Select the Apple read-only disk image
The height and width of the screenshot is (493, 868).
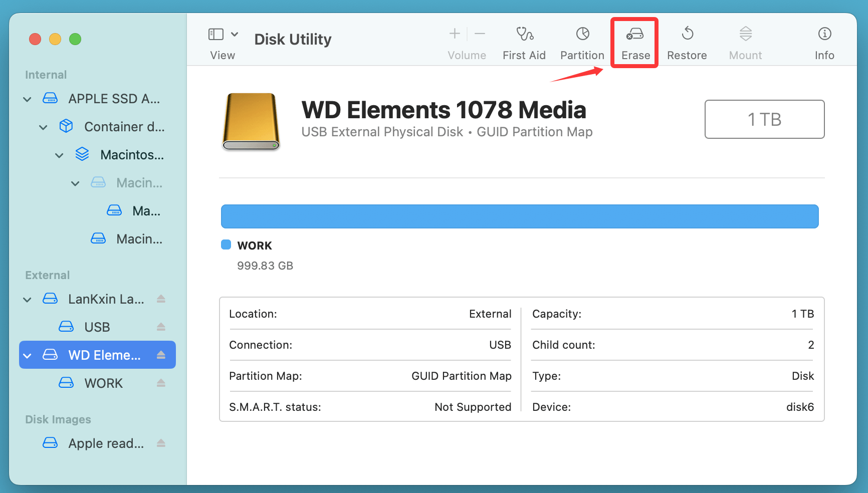point(105,443)
